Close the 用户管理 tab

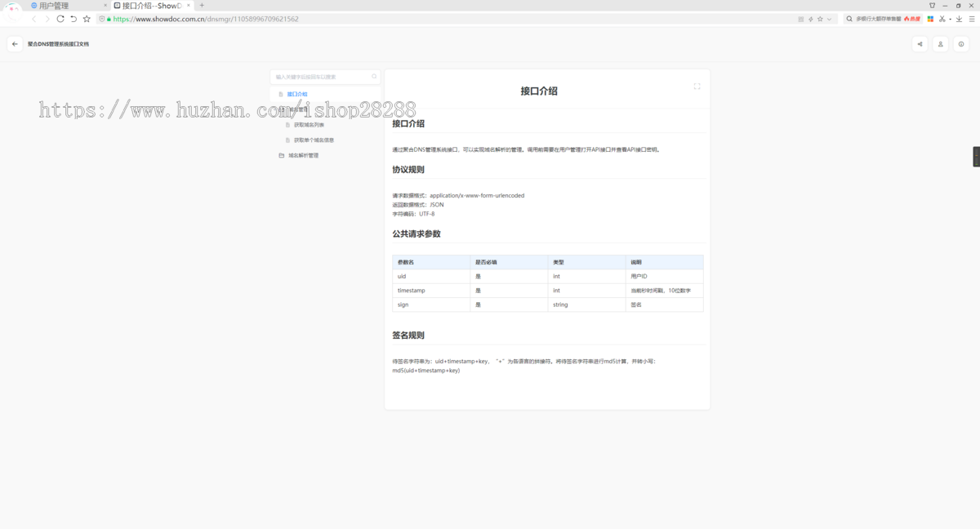point(105,6)
